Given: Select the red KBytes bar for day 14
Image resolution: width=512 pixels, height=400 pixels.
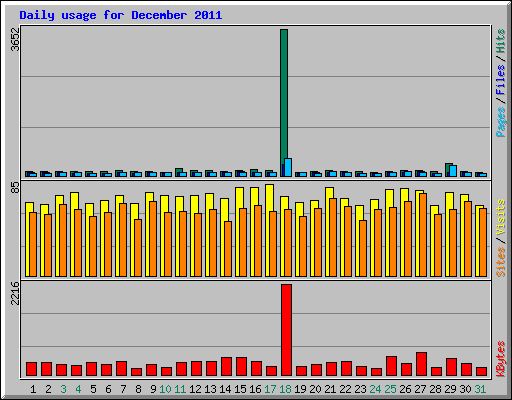Looking at the screenshot, I should point(226,367).
